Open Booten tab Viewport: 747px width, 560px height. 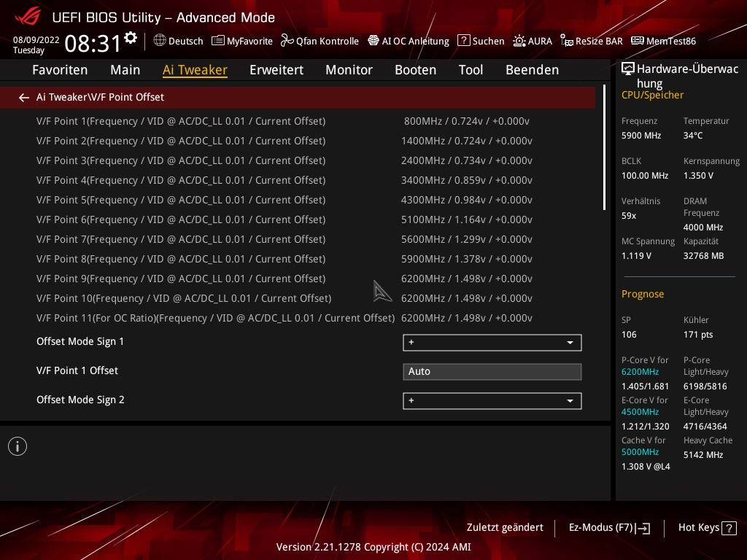coord(415,70)
